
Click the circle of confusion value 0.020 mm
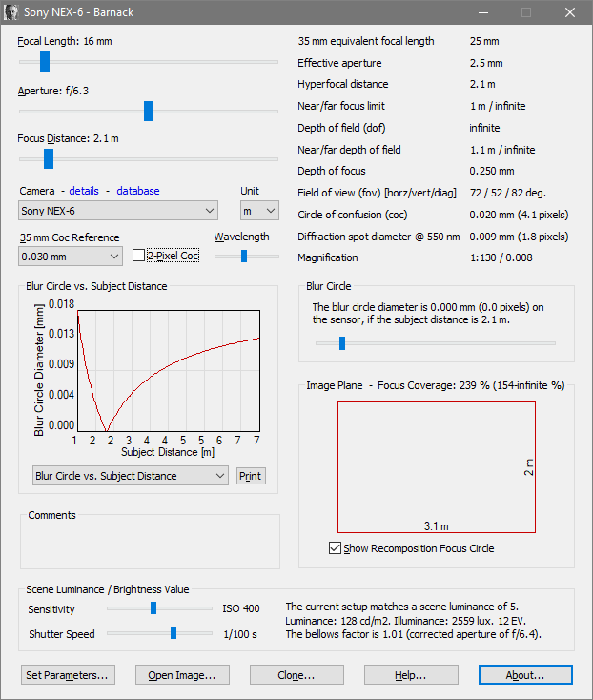[x=492, y=215]
